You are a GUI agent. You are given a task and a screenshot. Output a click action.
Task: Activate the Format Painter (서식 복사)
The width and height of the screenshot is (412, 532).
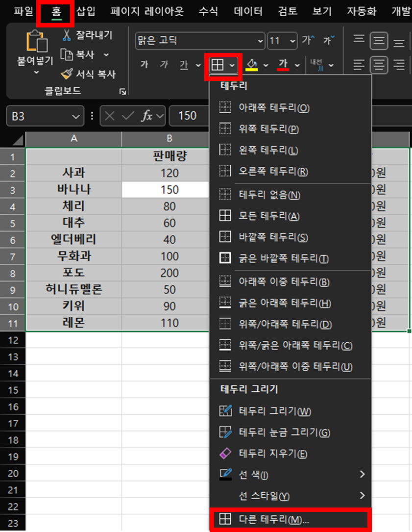pyautogui.click(x=68, y=74)
